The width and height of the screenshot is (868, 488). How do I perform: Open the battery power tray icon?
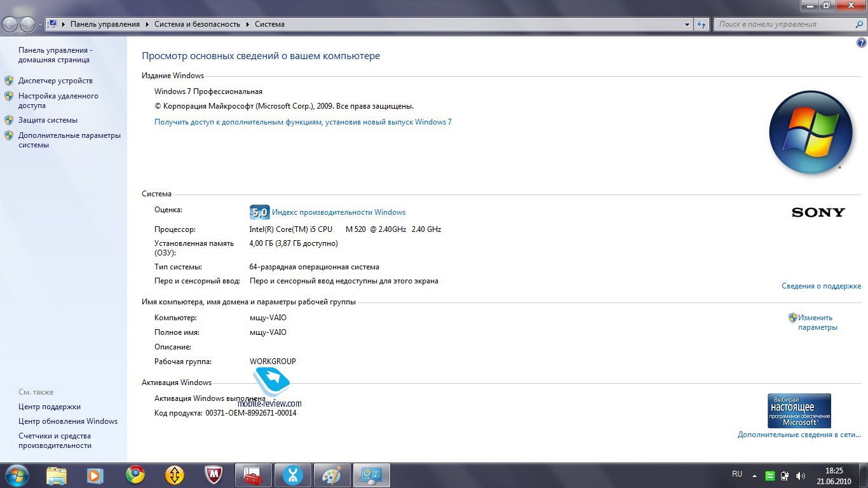pyautogui.click(x=785, y=475)
